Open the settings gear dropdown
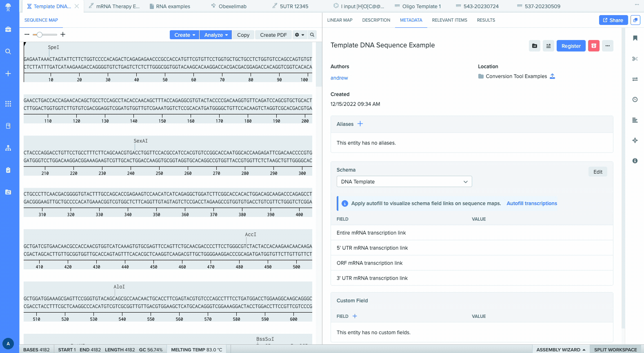This screenshot has height=353, width=644. (300, 35)
